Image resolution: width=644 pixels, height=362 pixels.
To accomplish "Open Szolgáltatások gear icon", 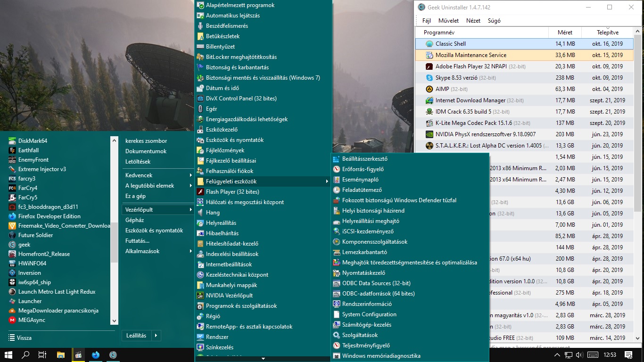I will click(336, 335).
